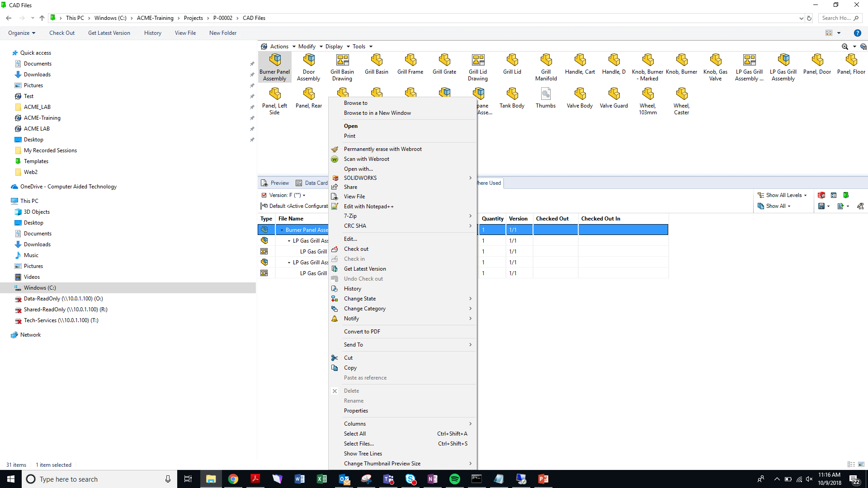
Task: Click the Burner Panel Assembly tree item
Action: click(x=305, y=230)
